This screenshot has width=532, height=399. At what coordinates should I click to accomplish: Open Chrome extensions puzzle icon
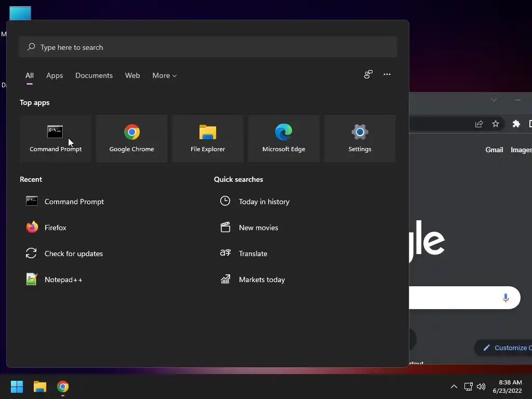(x=516, y=124)
